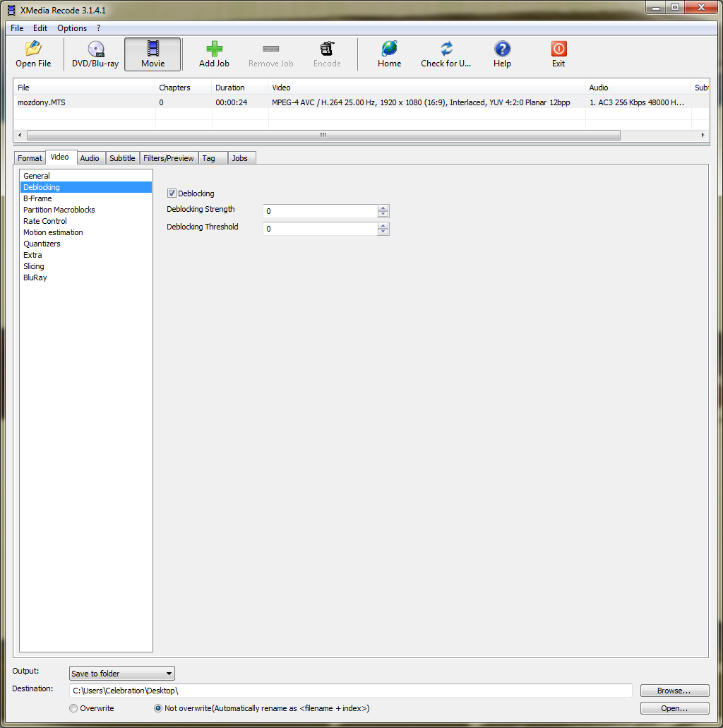This screenshot has height=728, width=723.
Task: Select the Overwrite radio button
Action: (73, 708)
